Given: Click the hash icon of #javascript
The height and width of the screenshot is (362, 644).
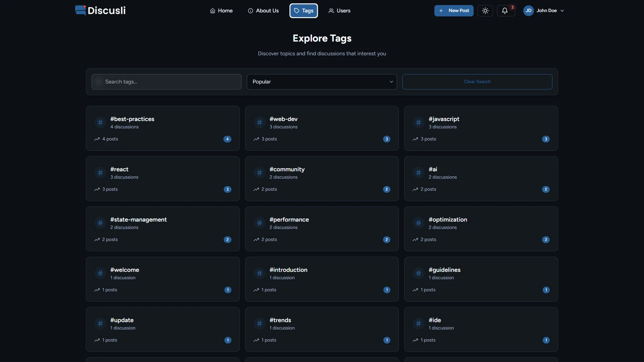Looking at the screenshot, I should coord(418,123).
